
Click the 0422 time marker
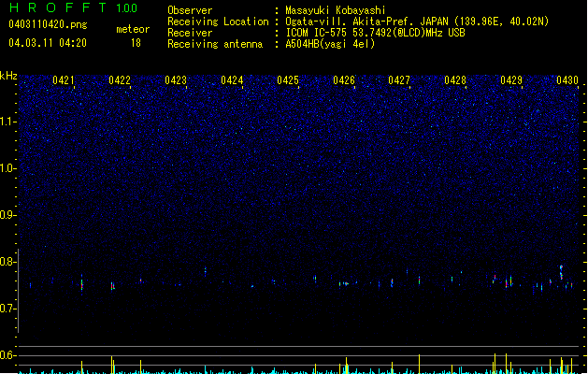(x=120, y=80)
